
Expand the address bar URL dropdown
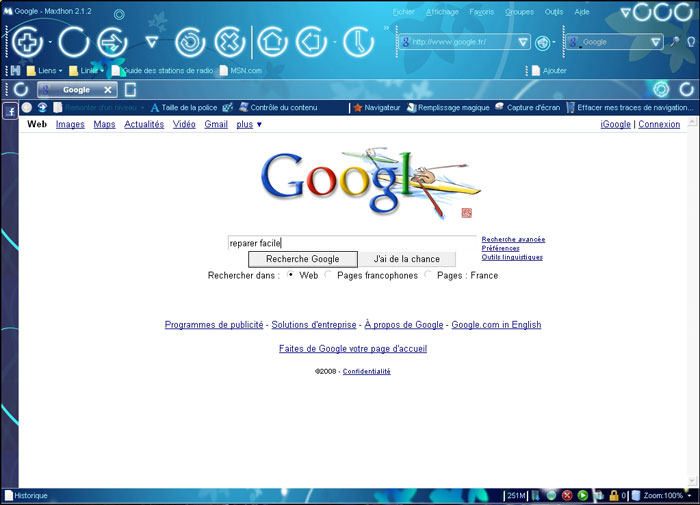[523, 42]
